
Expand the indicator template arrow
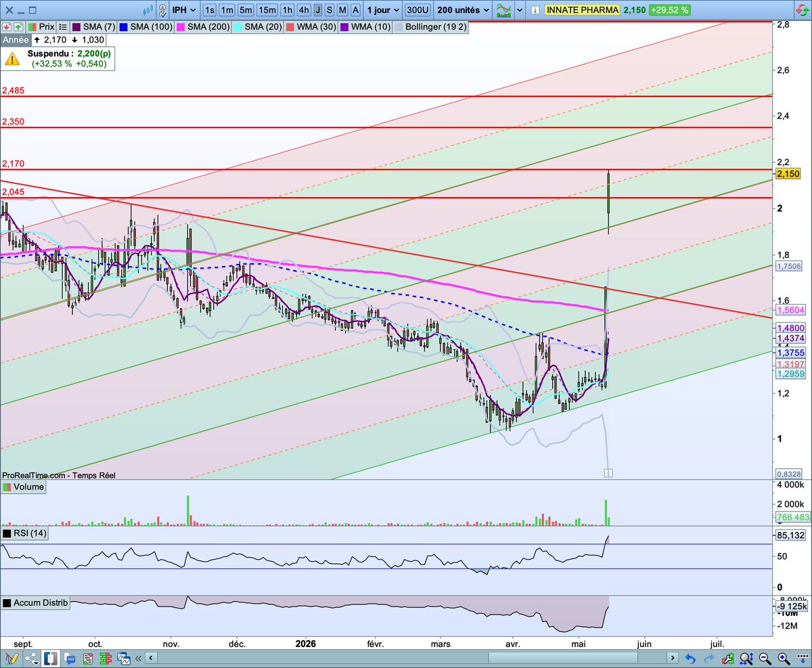[520, 10]
